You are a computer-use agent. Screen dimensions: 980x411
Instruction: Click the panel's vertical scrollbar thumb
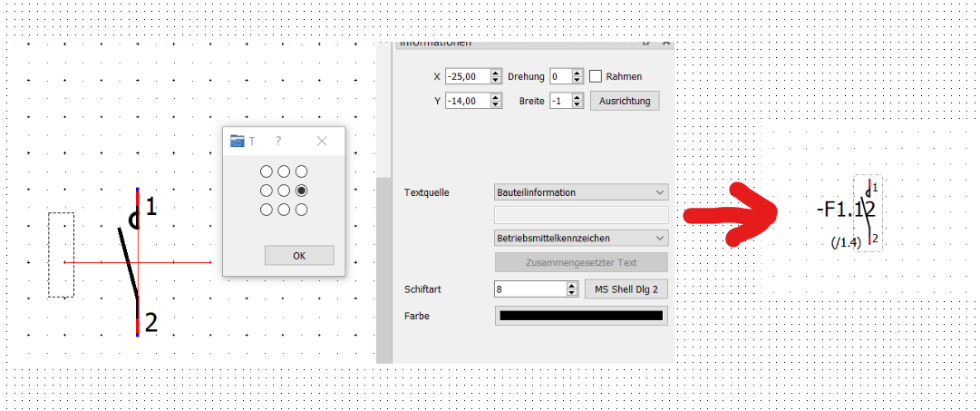coord(383,269)
